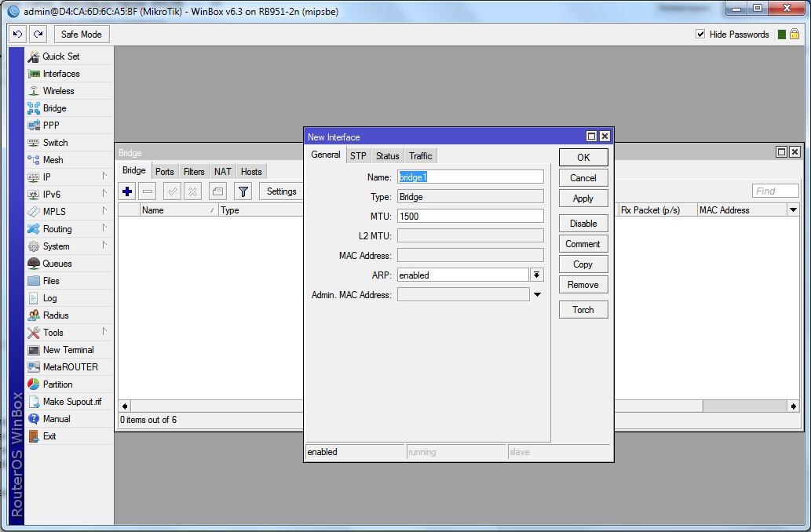Open Wireless from the sidebar
The image size is (811, 532).
tap(58, 91)
